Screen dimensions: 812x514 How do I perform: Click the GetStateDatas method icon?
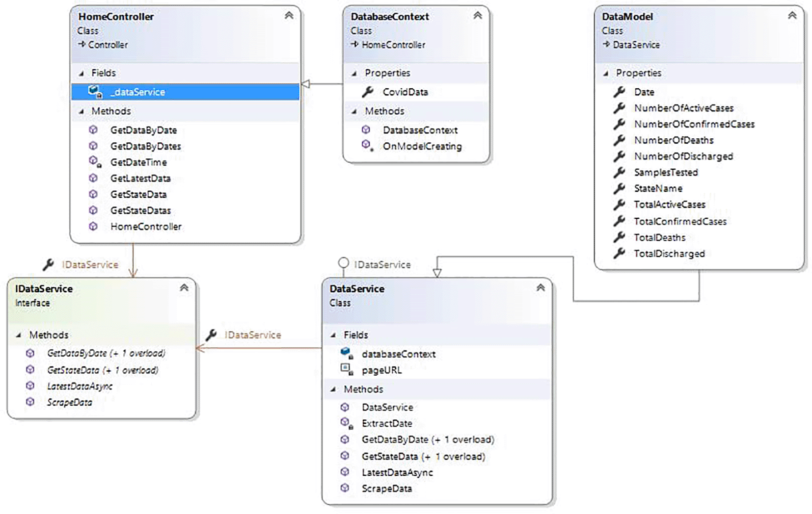pyautogui.click(x=93, y=210)
